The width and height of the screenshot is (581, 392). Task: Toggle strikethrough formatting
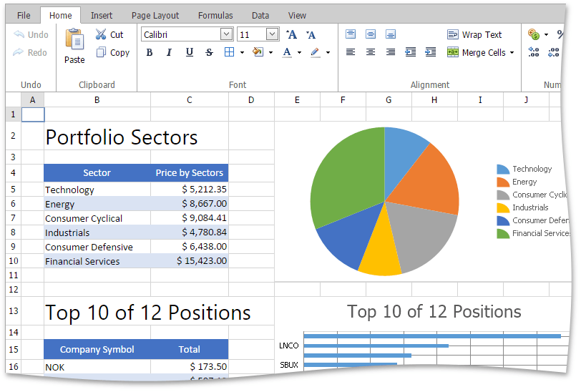[x=210, y=53]
